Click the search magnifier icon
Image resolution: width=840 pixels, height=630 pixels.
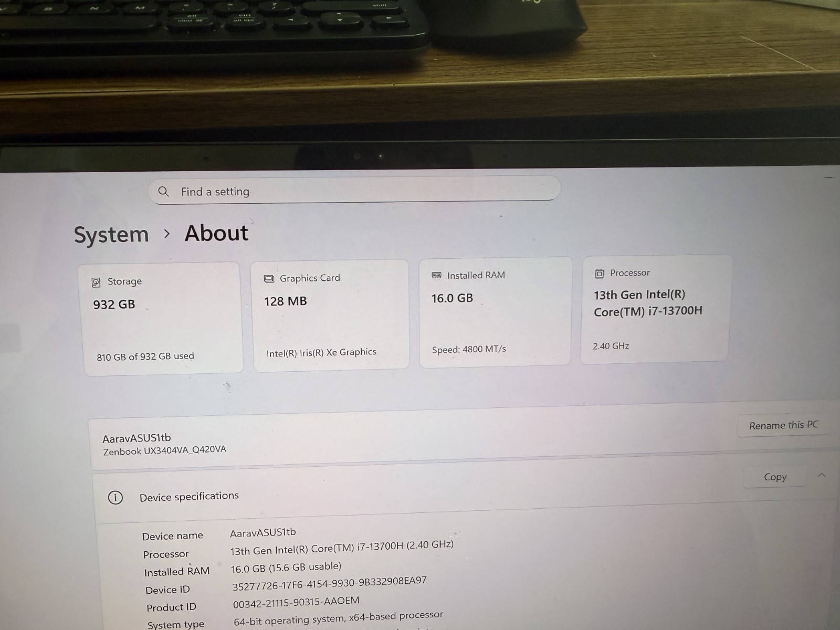[x=163, y=192]
